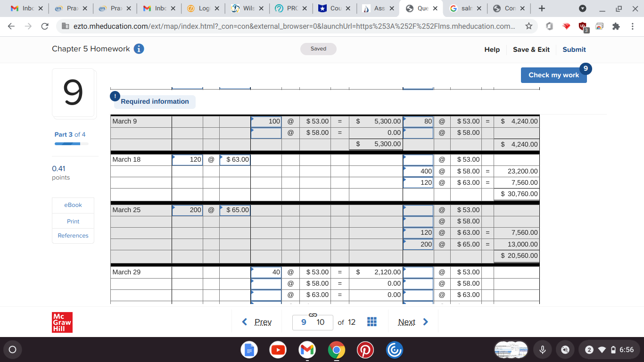Launch YouTube from the shelf
The width and height of the screenshot is (644, 362).
(x=278, y=350)
